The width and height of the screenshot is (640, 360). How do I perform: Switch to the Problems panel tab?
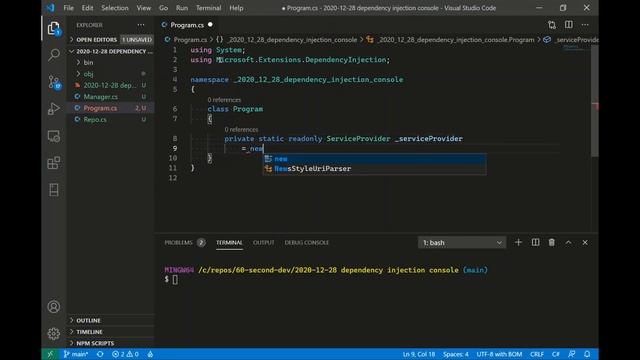178,242
